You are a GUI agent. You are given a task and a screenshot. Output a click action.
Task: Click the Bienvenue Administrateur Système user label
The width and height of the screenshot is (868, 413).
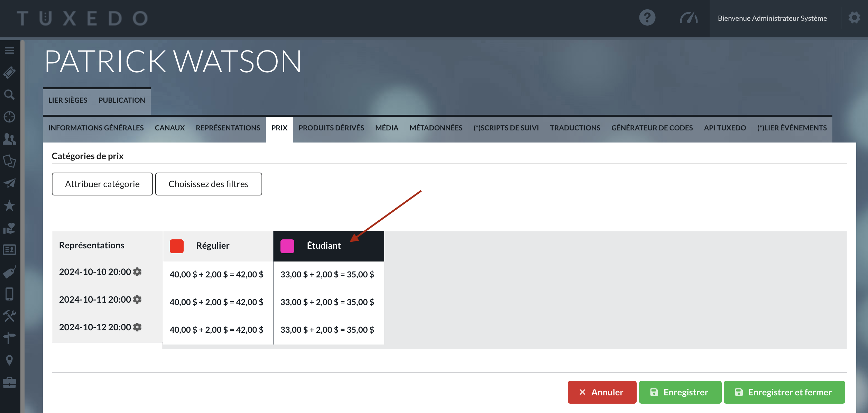click(x=772, y=18)
